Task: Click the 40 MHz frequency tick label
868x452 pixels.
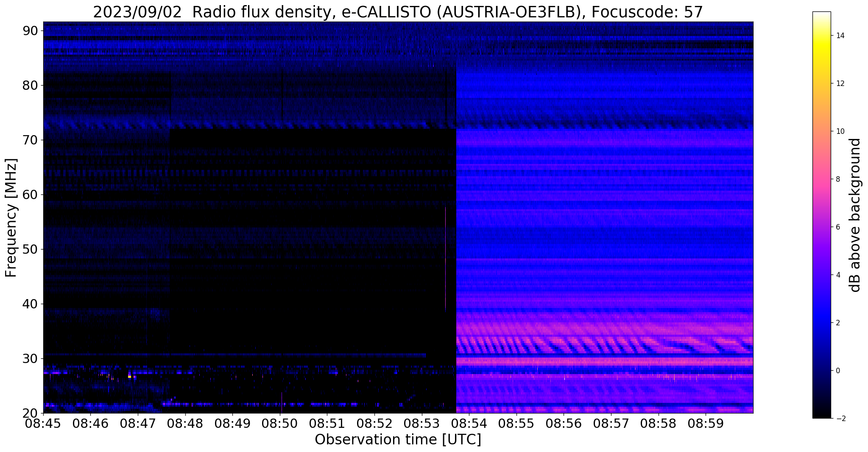Action: [31, 304]
